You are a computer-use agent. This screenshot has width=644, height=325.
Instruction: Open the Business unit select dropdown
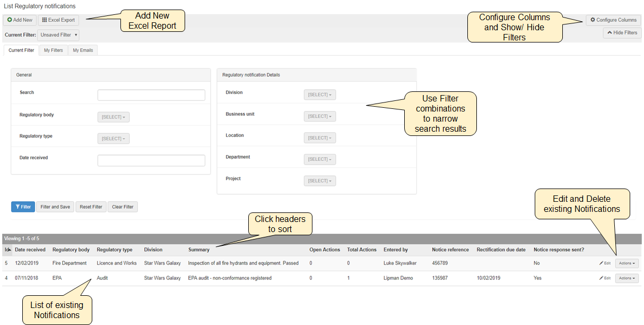tap(319, 116)
